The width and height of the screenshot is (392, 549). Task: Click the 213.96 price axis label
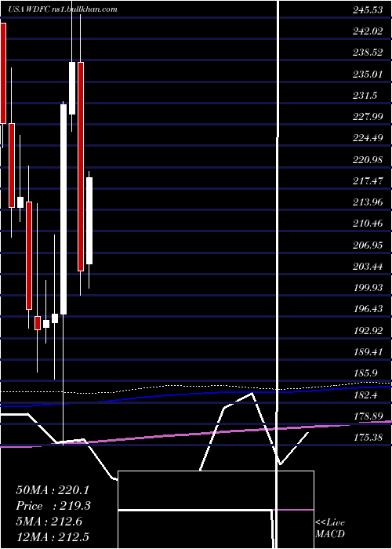368,202
